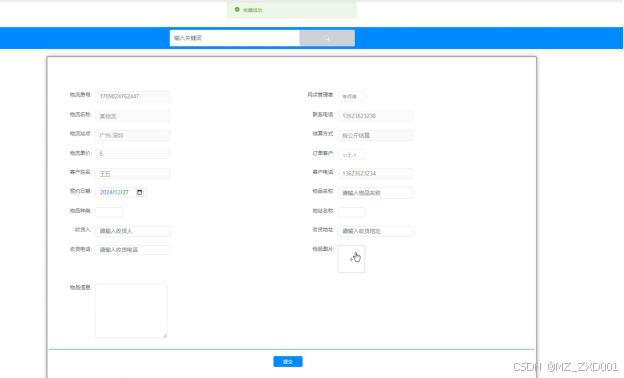Click the resize grip of 物品信息 textarea
This screenshot has height=378, width=624.
click(x=165, y=335)
